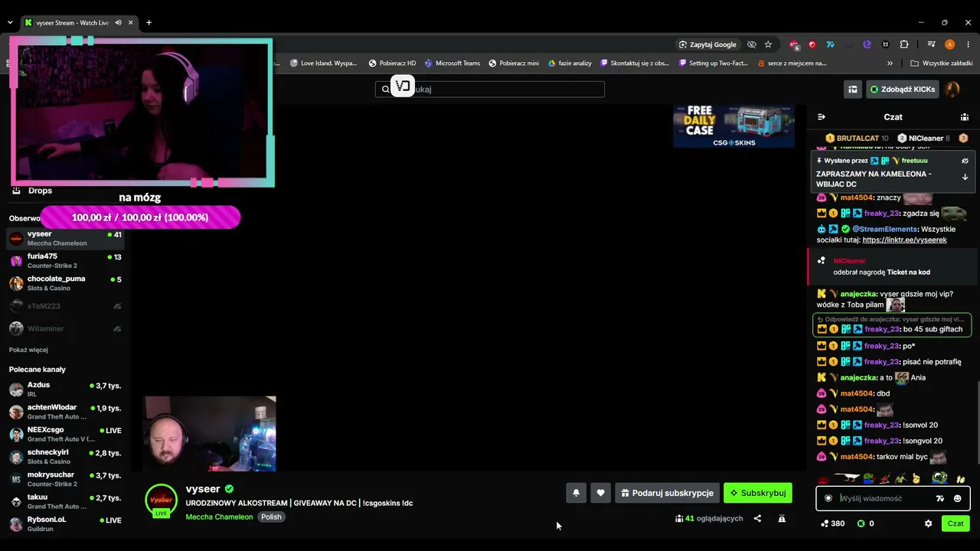Image resolution: width=980 pixels, height=551 pixels.
Task: Open the user profile avatar menu
Action: [952, 90]
